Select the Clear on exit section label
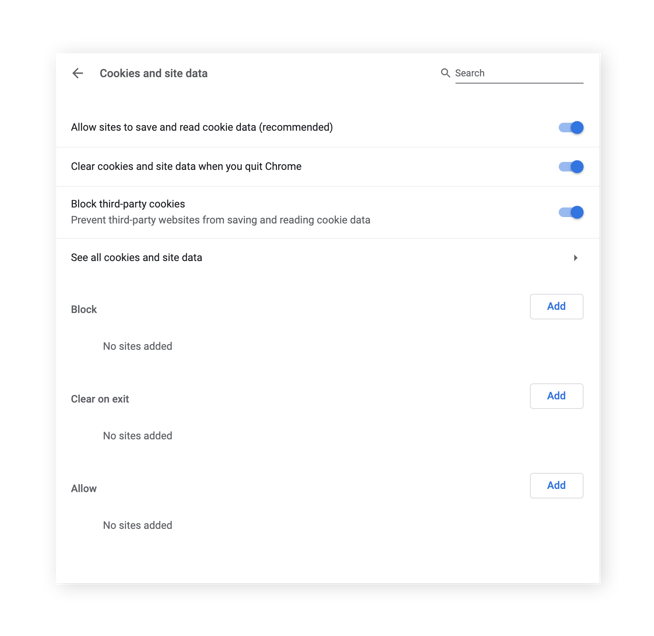Screen dimensions: 654x636 pyautogui.click(x=100, y=399)
